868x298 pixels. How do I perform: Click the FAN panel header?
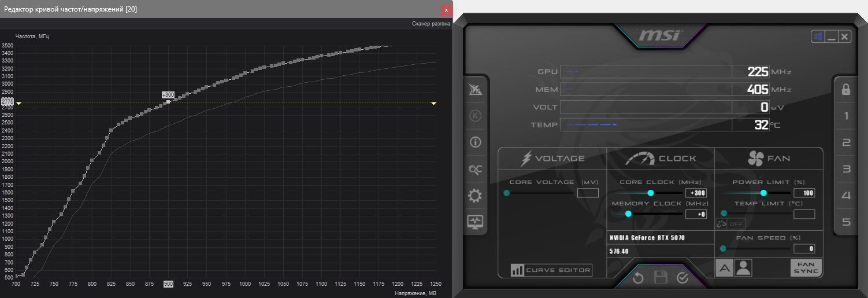pos(769,158)
